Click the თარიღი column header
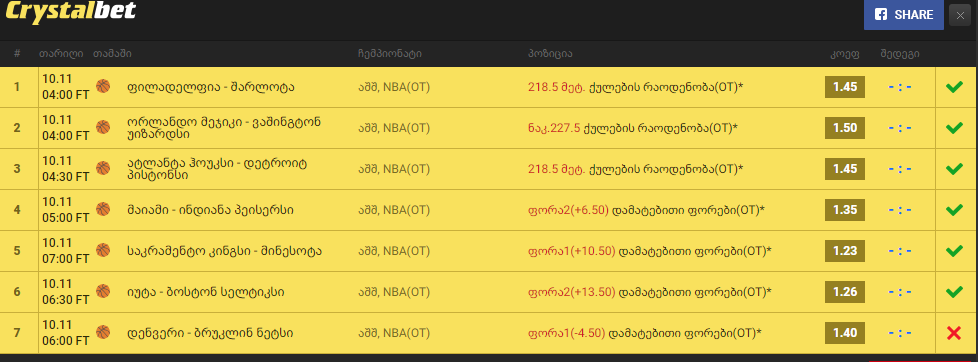Viewport: 978px width, 362px height. (61, 54)
